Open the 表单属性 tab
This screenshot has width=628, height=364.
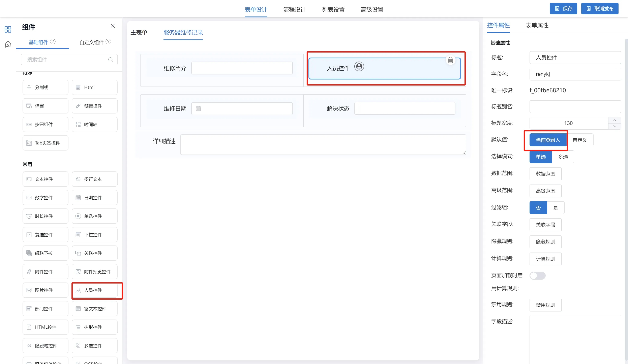click(x=537, y=25)
